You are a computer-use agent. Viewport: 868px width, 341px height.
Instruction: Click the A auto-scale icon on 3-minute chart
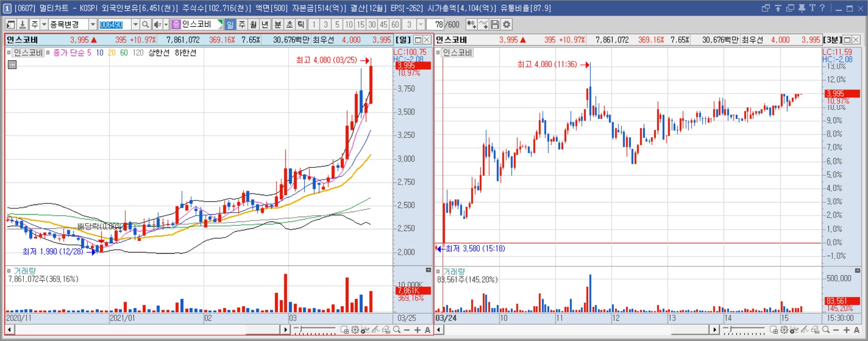[x=857, y=330]
